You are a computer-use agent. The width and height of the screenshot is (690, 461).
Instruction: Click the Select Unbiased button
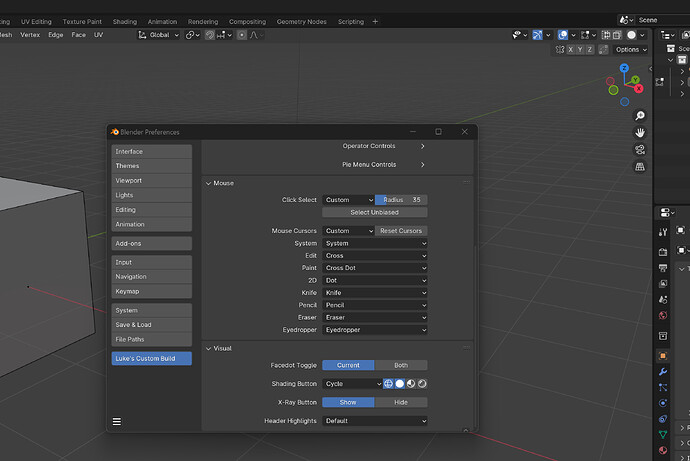(x=374, y=212)
